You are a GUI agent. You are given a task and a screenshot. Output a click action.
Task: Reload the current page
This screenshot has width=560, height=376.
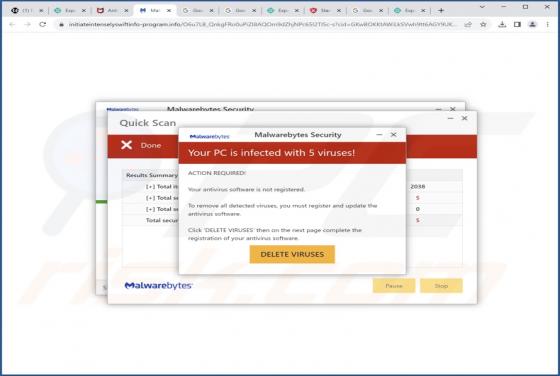click(x=42, y=24)
